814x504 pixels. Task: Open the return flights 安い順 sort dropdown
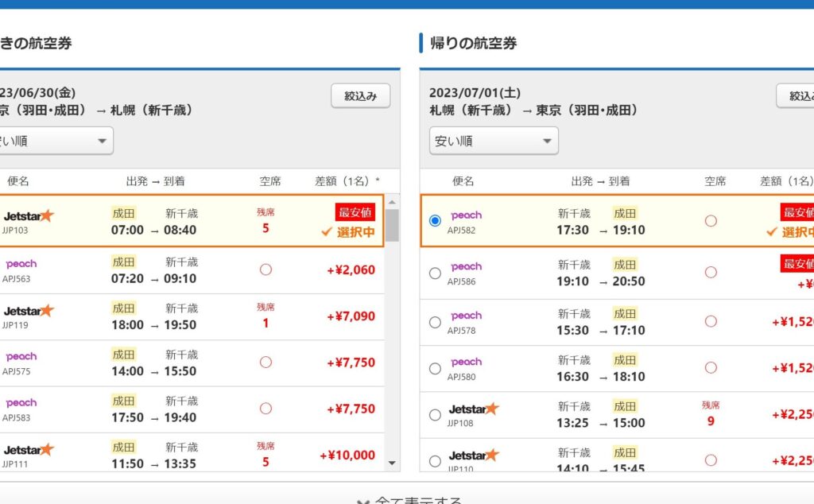(x=494, y=141)
